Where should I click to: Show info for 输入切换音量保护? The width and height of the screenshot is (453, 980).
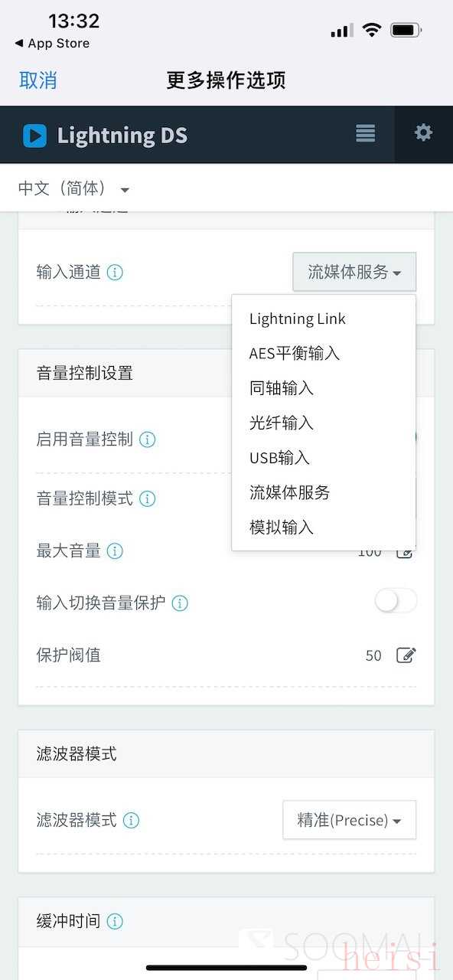coord(180,603)
